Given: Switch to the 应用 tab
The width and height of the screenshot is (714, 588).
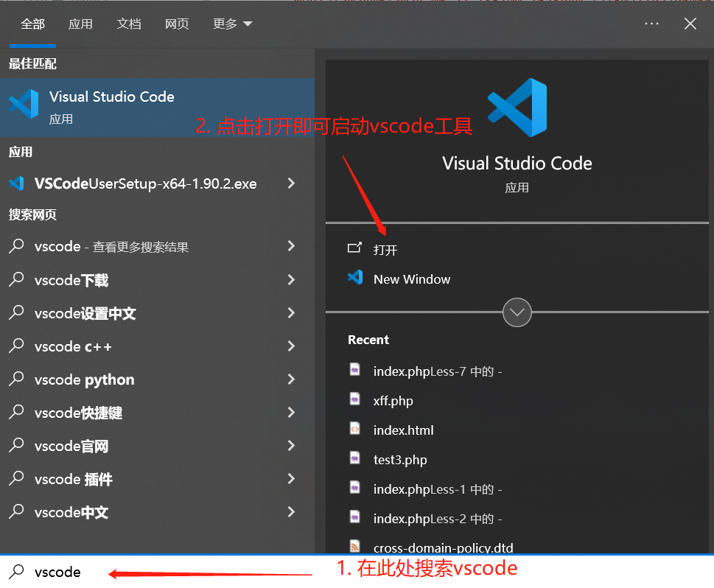Looking at the screenshot, I should pos(80,24).
